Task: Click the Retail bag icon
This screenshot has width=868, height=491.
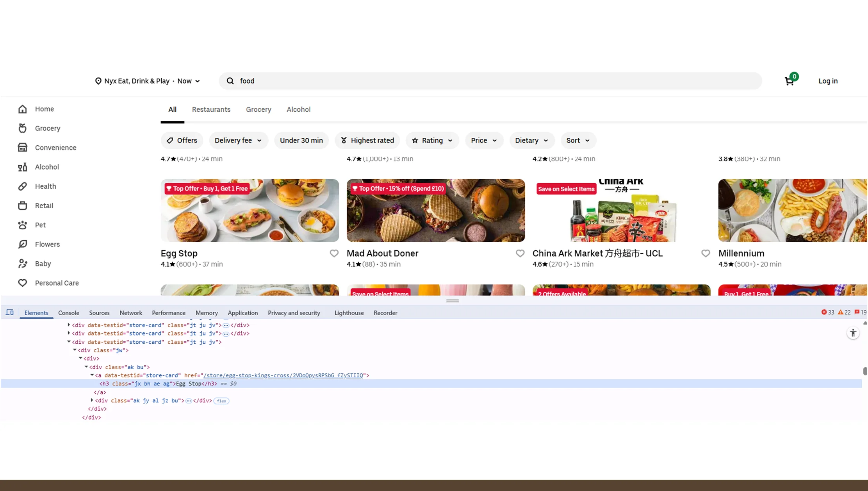Action: (x=23, y=205)
